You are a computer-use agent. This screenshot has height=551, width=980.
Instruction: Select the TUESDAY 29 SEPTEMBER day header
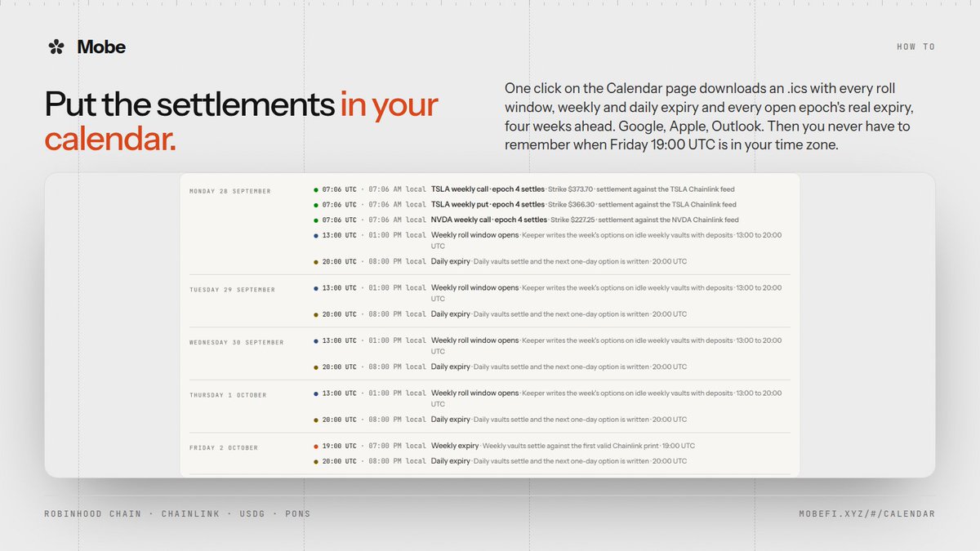tap(232, 290)
